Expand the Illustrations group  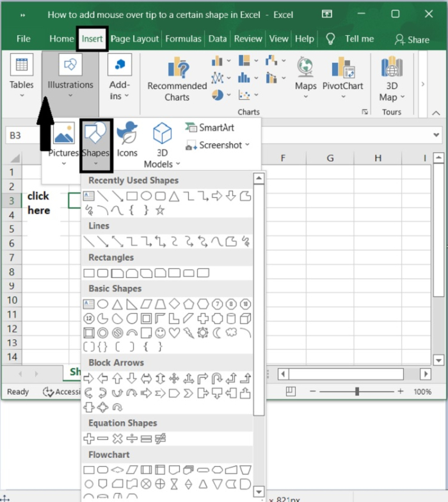70,76
